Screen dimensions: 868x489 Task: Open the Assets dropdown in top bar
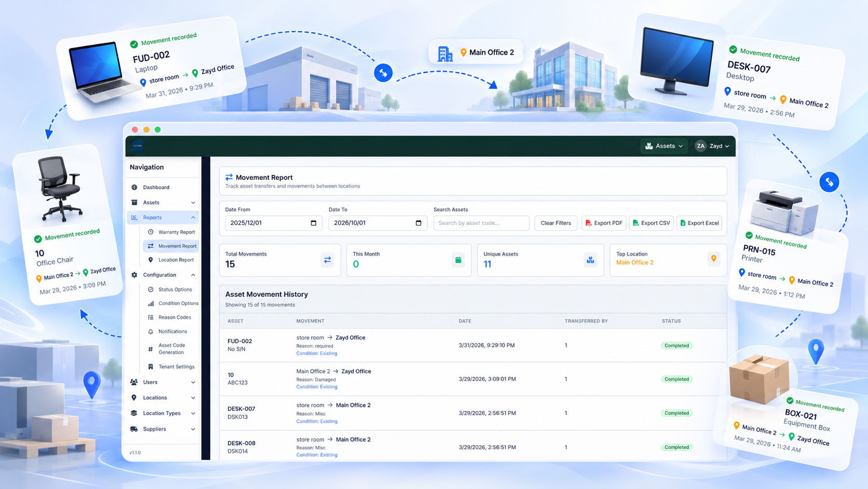(x=664, y=146)
